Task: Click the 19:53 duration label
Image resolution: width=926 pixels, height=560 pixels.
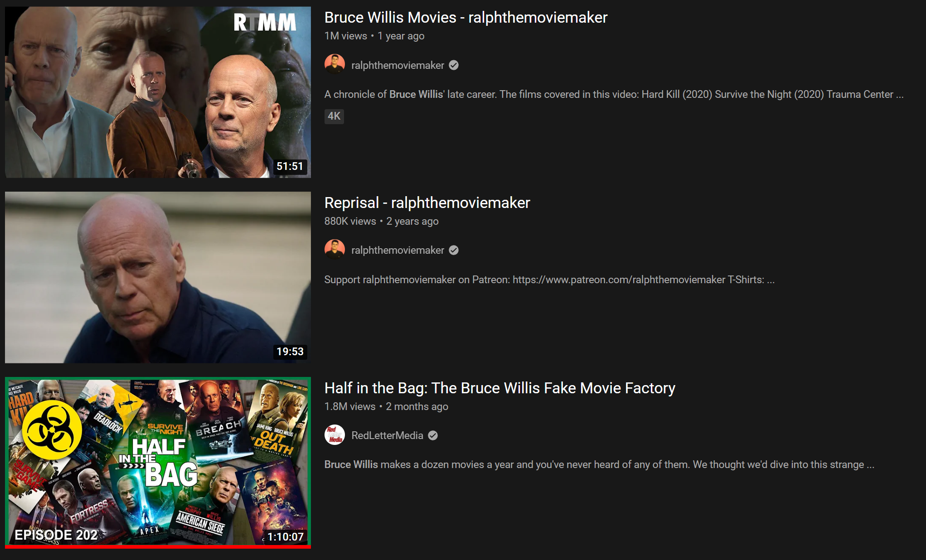Action: click(x=290, y=352)
